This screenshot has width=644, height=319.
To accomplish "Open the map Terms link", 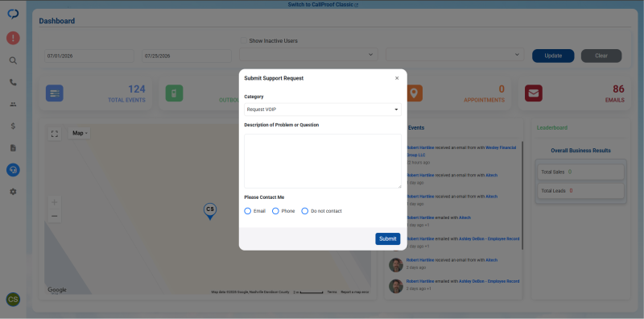I will 332,292.
